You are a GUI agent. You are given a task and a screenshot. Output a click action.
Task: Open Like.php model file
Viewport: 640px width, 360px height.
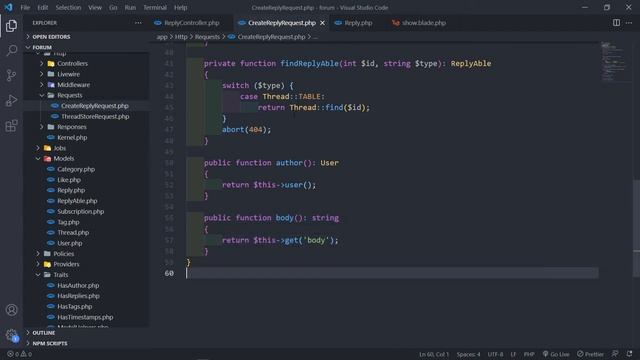coord(69,180)
